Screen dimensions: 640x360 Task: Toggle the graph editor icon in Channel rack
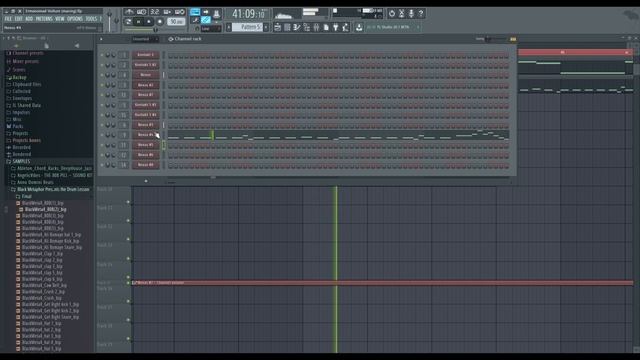(513, 39)
